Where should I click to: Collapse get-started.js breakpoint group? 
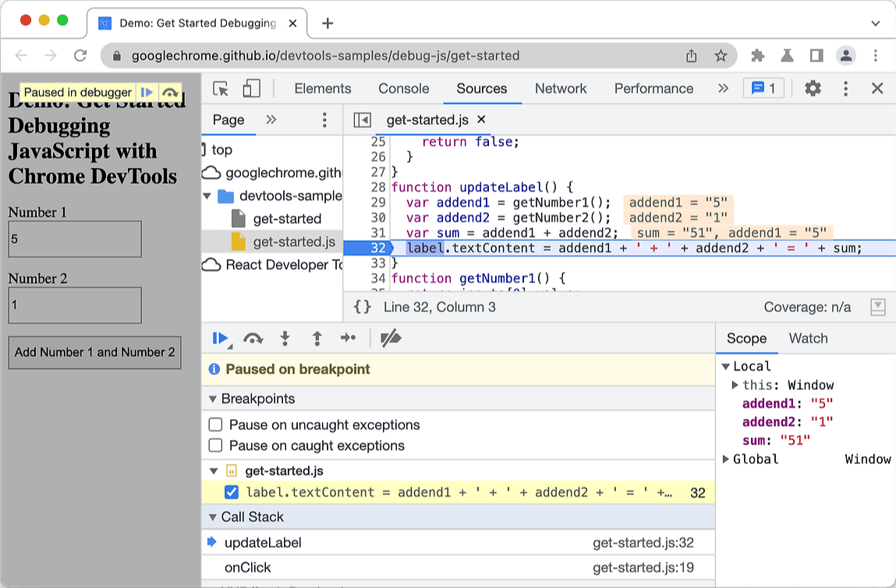coord(214,472)
